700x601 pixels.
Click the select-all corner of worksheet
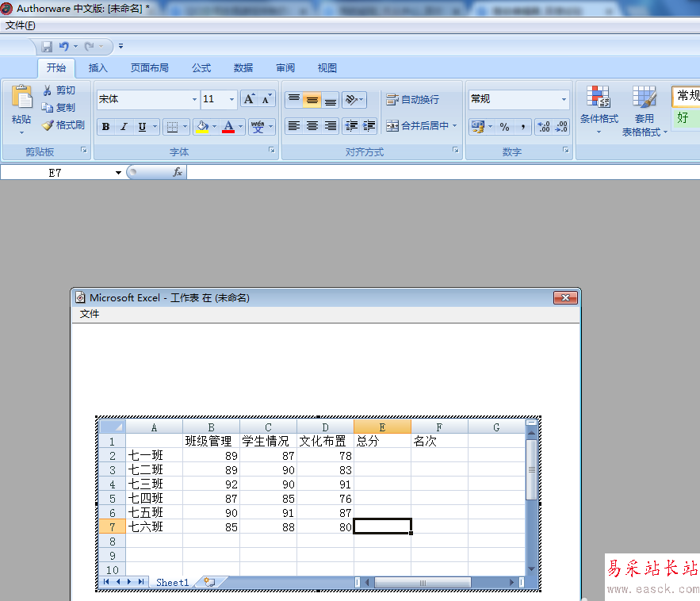(112, 427)
